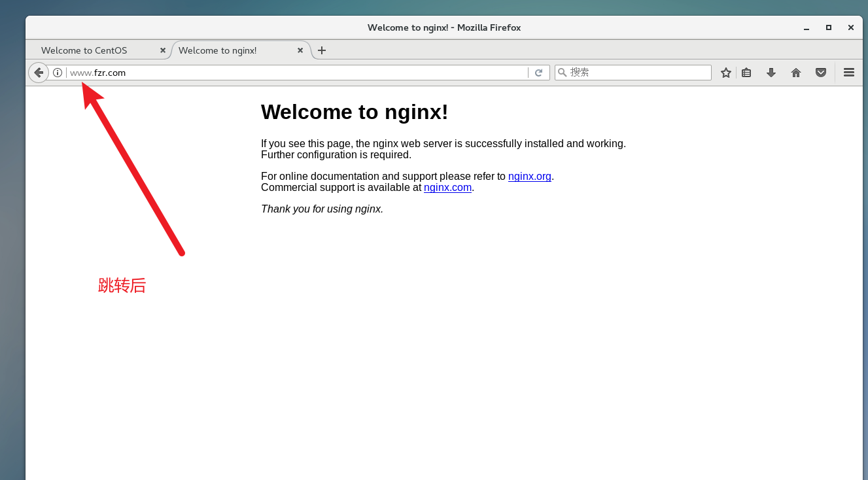Click the magnifier icon in the search box
The image size is (868, 480).
click(x=562, y=73)
